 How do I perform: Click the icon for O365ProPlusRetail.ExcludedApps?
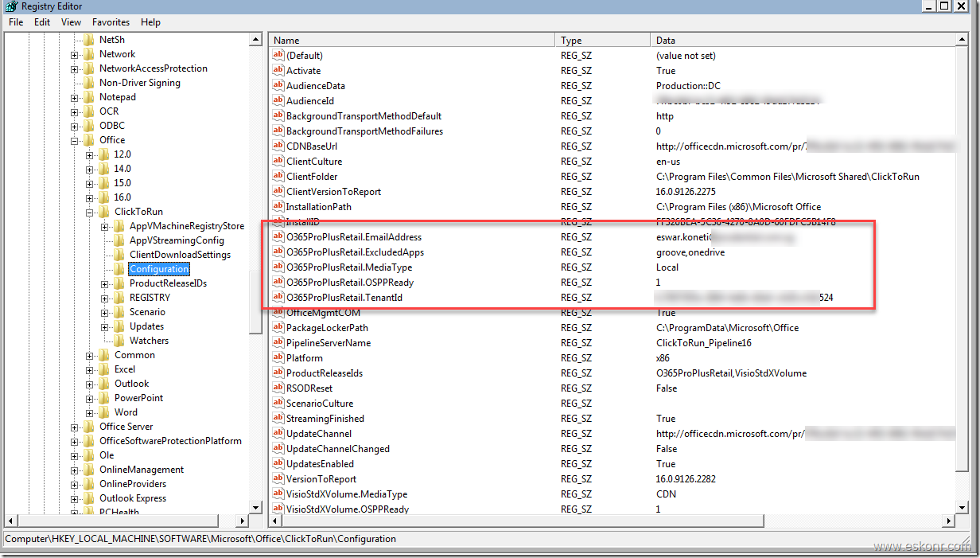click(x=278, y=252)
